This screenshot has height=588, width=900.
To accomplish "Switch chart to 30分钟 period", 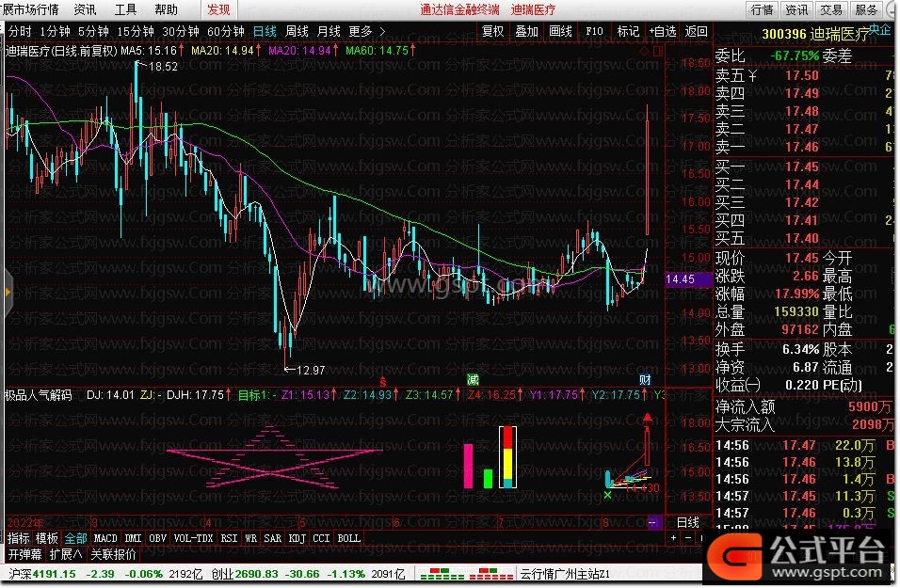I will pyautogui.click(x=180, y=31).
